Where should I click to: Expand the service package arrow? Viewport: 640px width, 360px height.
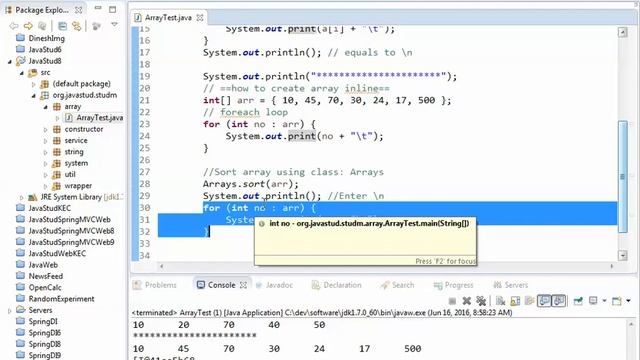[x=45, y=141]
